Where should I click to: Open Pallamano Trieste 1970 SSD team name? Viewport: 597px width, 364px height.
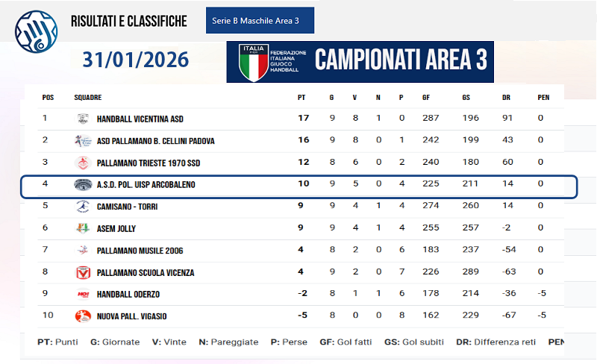pyautogui.click(x=149, y=163)
